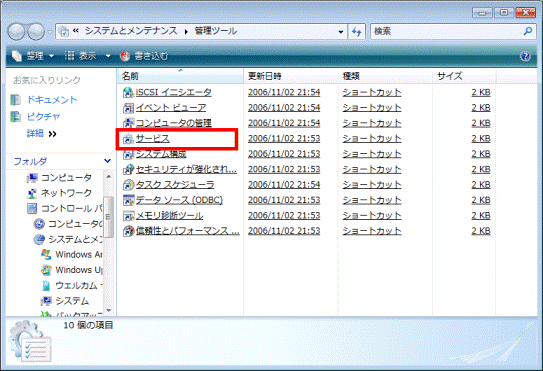Click the 表示 toolbar button
The width and height of the screenshot is (543, 371).
pos(80,56)
